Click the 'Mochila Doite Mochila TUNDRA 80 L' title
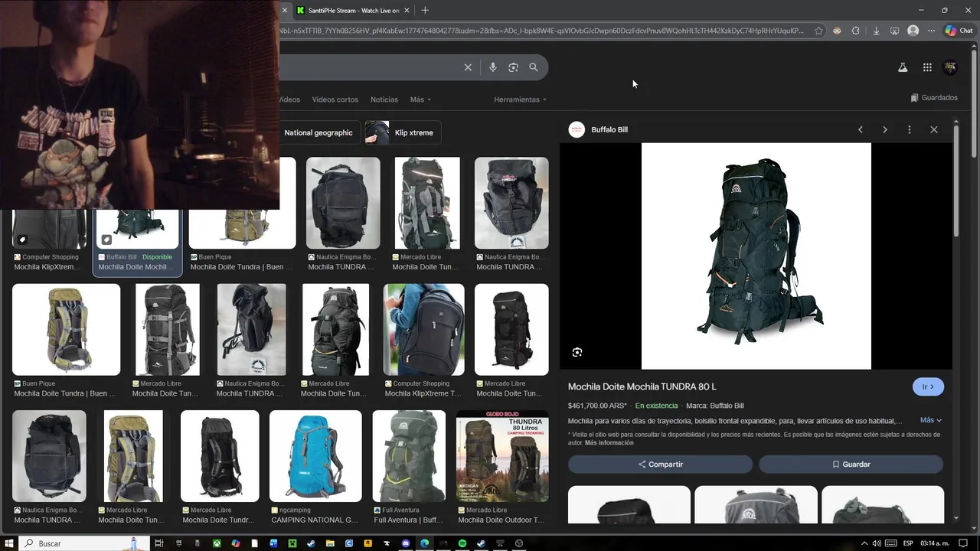 pos(642,386)
